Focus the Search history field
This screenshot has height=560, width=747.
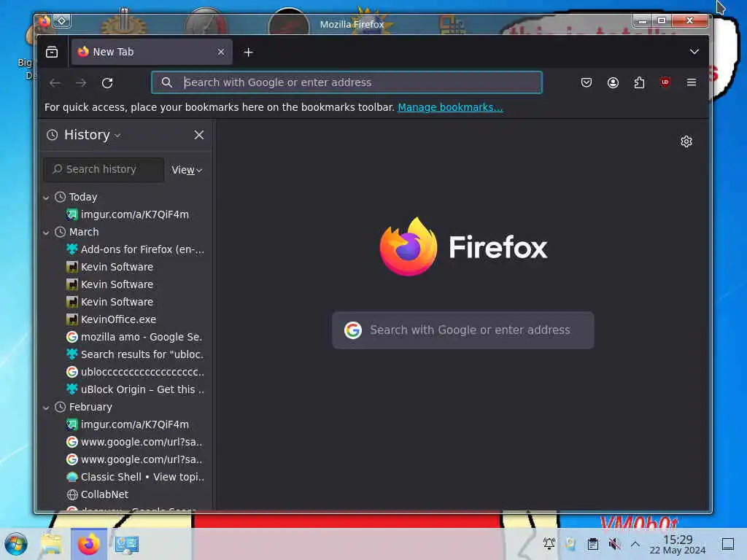pyautogui.click(x=104, y=169)
